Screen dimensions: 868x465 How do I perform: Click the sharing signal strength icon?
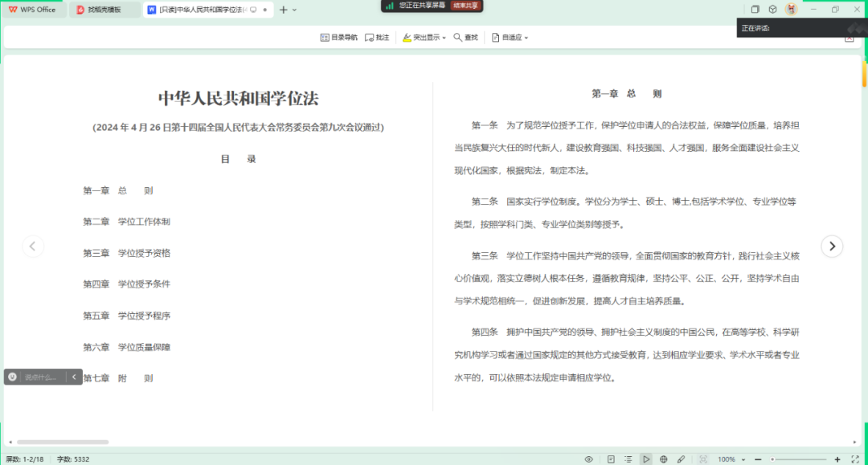coord(390,6)
